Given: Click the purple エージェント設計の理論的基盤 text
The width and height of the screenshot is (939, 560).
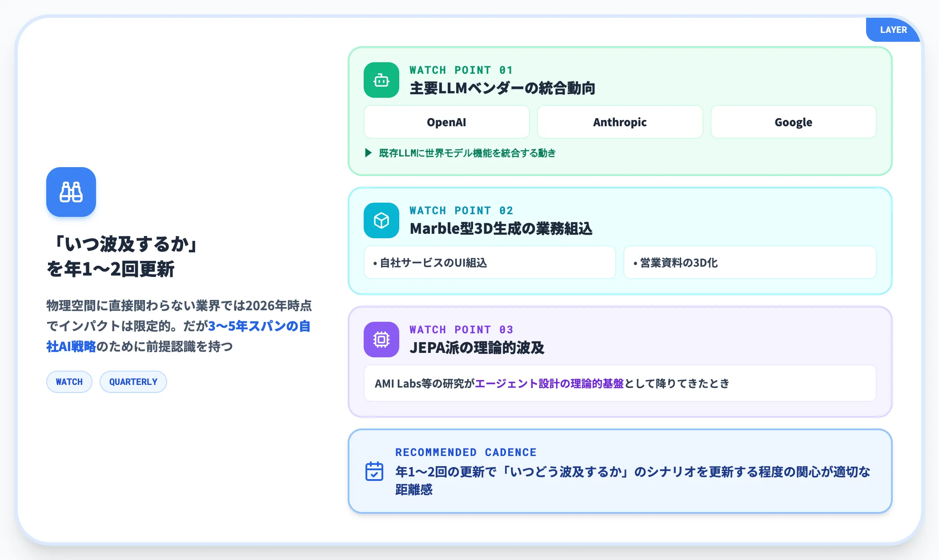Looking at the screenshot, I should tap(550, 383).
